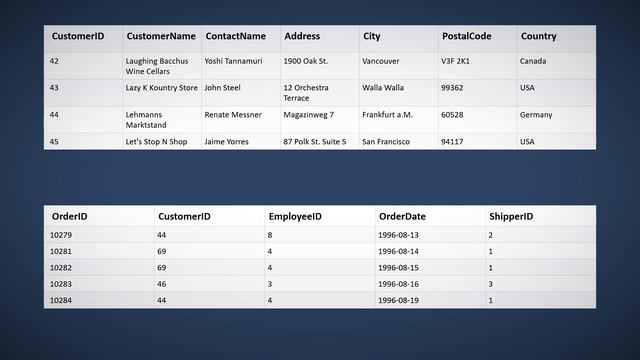Select employee ID 8 cell
Screen dimensions: 640x360
coord(270,235)
